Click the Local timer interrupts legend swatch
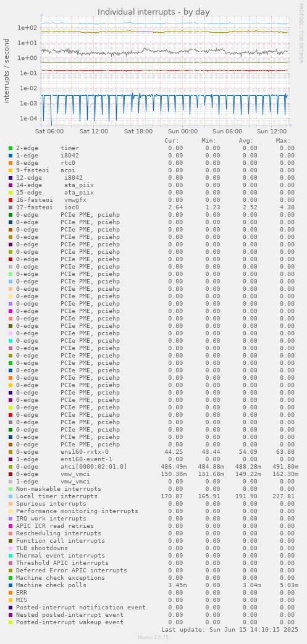Screen dimensions: 307x644 point(11,496)
